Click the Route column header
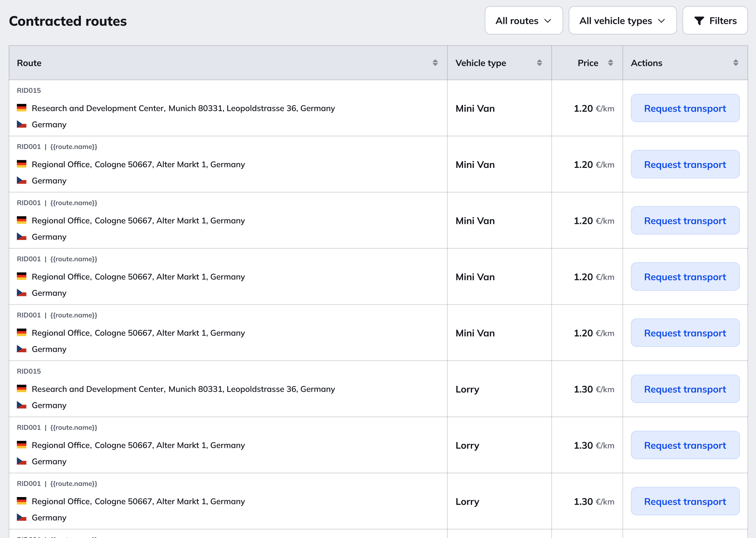 coord(29,63)
